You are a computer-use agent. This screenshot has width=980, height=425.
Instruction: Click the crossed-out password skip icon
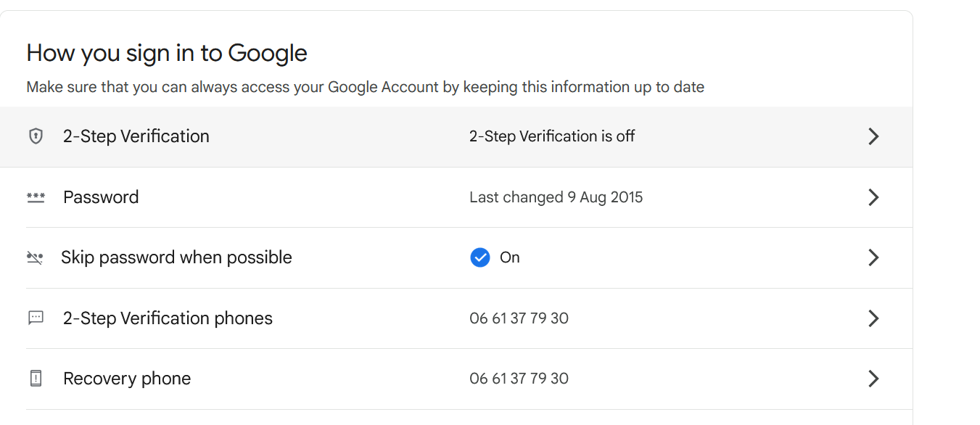35,257
